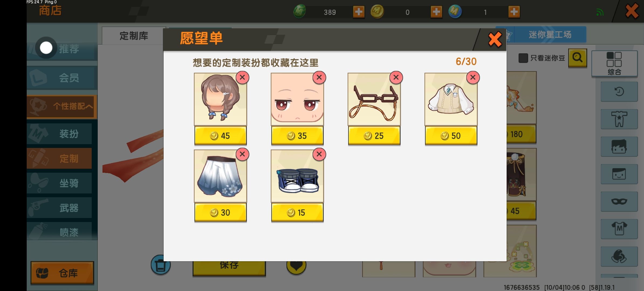Buy the white floral skirt for 30
This screenshot has height=291, width=644.
220,212
